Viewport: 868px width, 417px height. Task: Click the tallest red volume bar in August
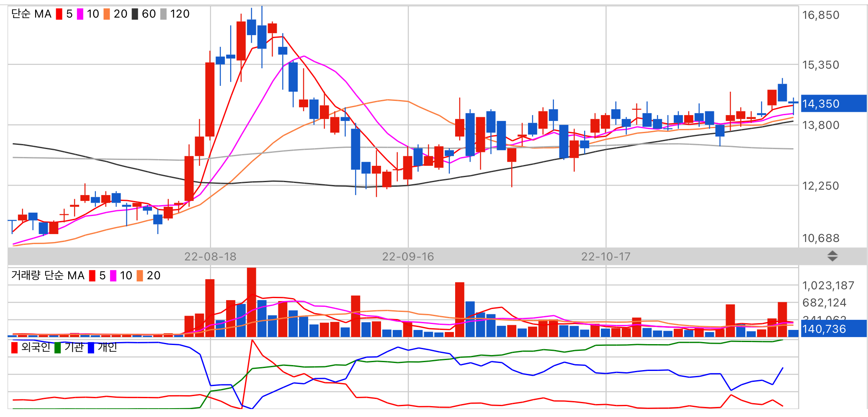coord(251,302)
